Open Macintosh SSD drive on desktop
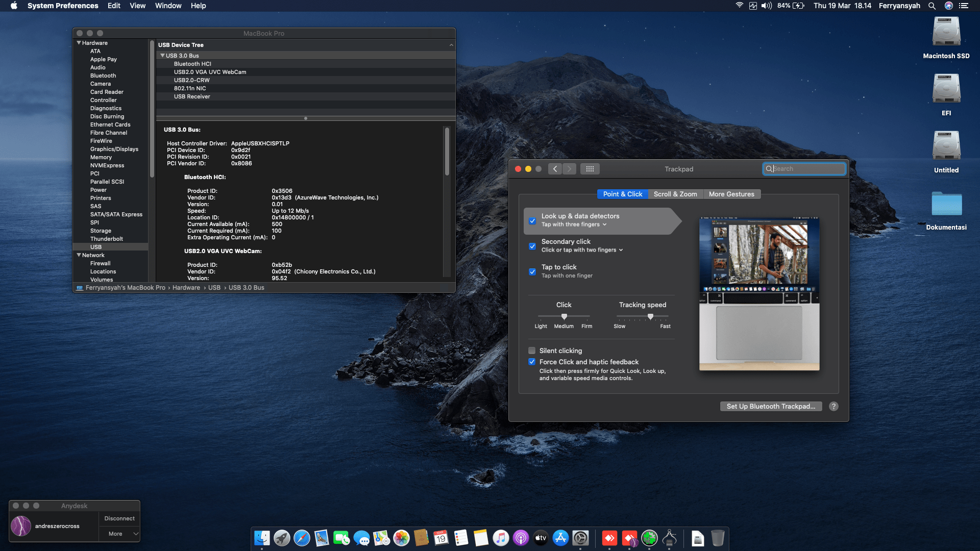This screenshot has height=551, width=980. (946, 32)
